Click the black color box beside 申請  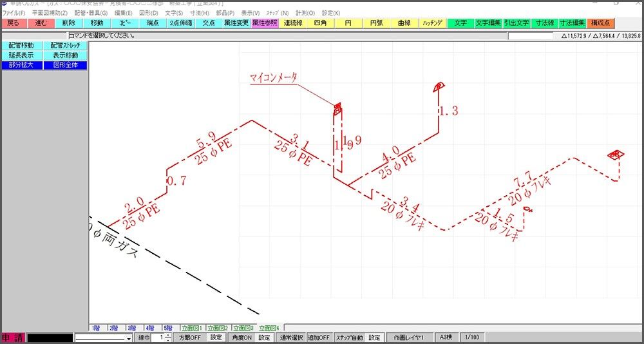point(50,338)
